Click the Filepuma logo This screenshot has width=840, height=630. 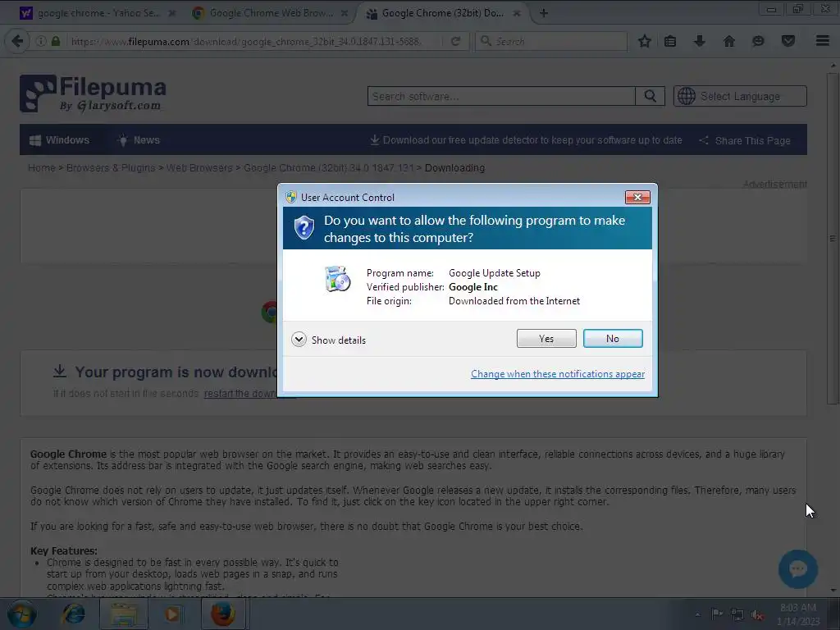pos(93,94)
